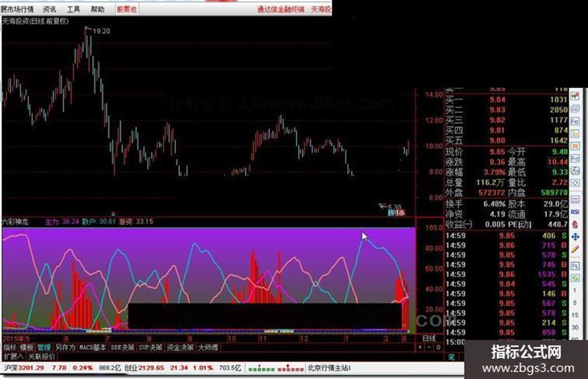This screenshot has height=379, width=588.
Task: Select the pencil drawing tool icon
Action: 575,249
